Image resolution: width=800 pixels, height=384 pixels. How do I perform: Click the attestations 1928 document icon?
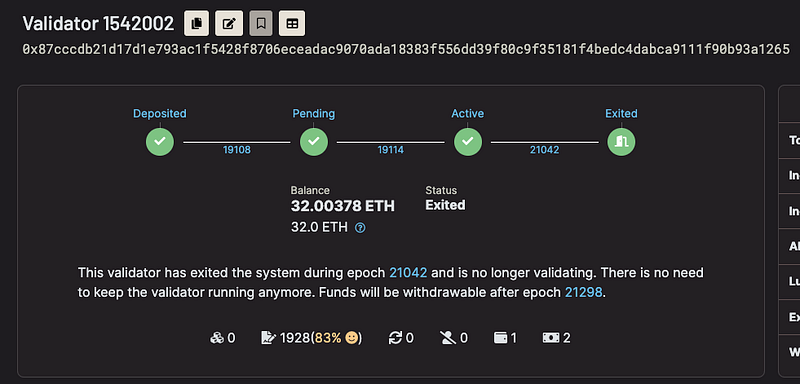pos(268,338)
